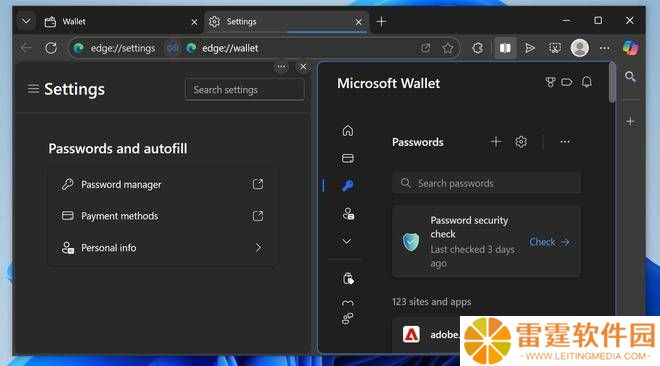Open Passwords settings gear
Image resolution: width=660 pixels, height=366 pixels.
tap(521, 142)
